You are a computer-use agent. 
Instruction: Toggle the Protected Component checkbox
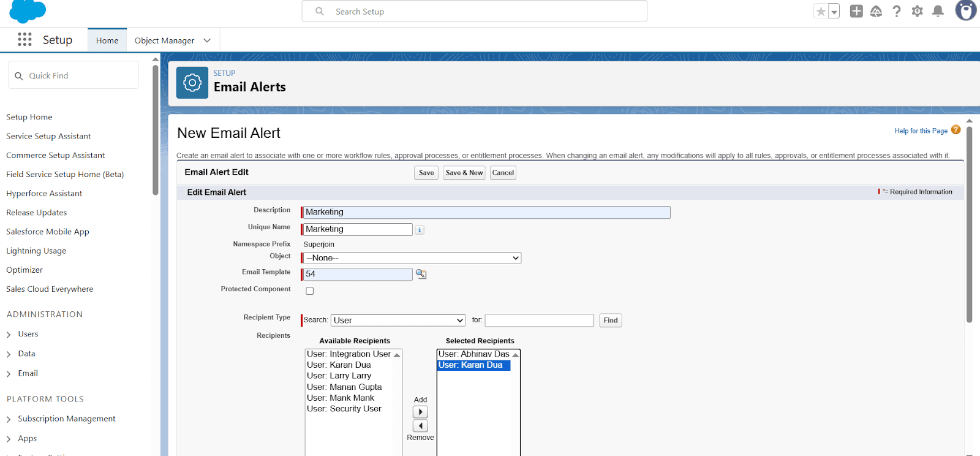(x=310, y=291)
